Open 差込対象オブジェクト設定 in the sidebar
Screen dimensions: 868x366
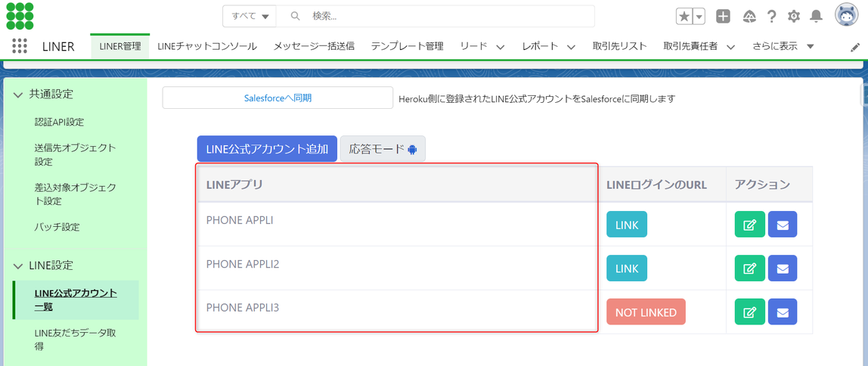click(76, 194)
